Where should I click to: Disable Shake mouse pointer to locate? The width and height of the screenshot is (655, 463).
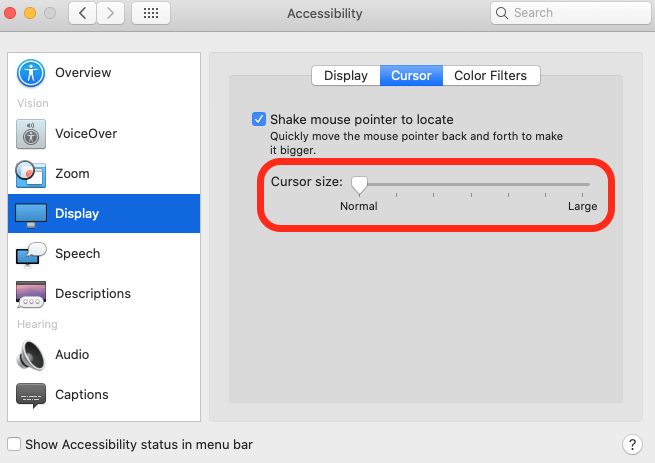pyautogui.click(x=260, y=119)
